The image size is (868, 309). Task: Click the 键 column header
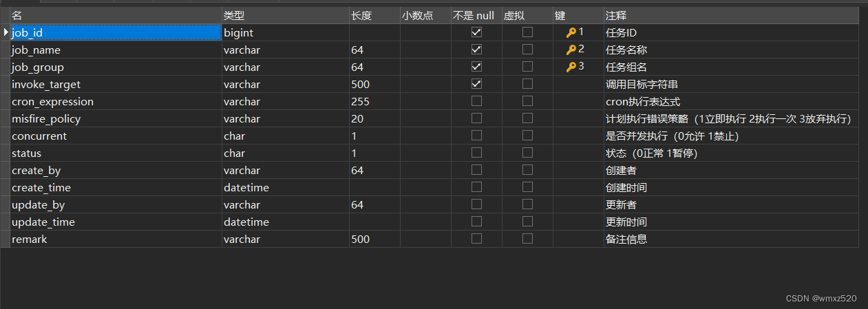click(x=578, y=15)
